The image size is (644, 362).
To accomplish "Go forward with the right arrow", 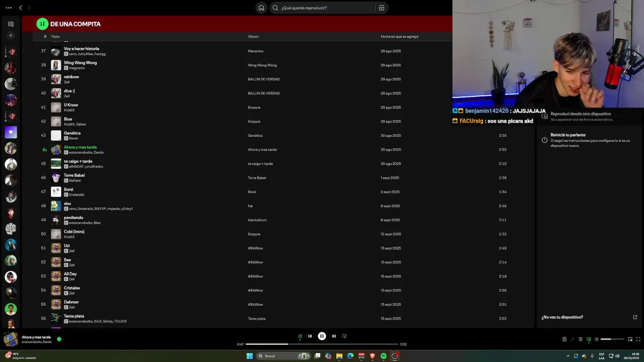I will [29, 8].
